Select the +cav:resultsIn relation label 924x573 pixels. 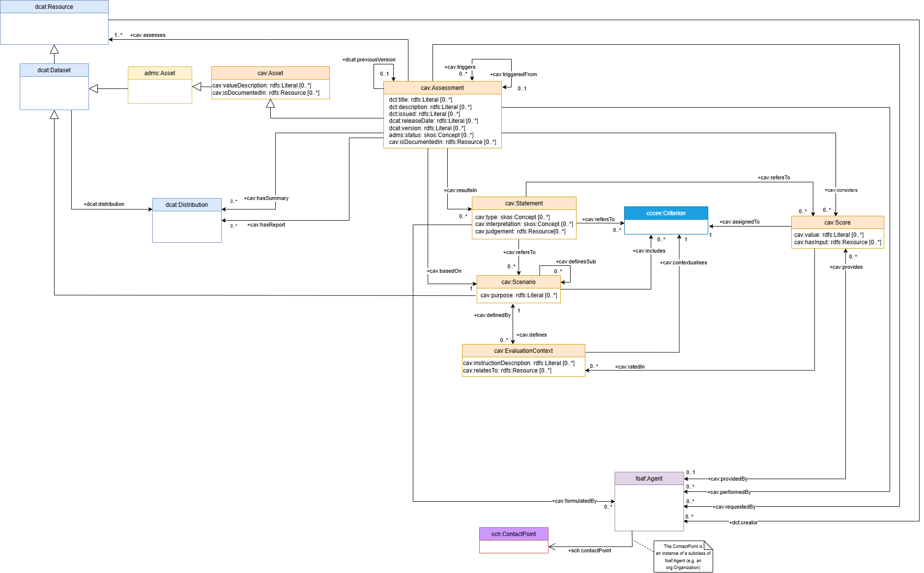(460, 191)
